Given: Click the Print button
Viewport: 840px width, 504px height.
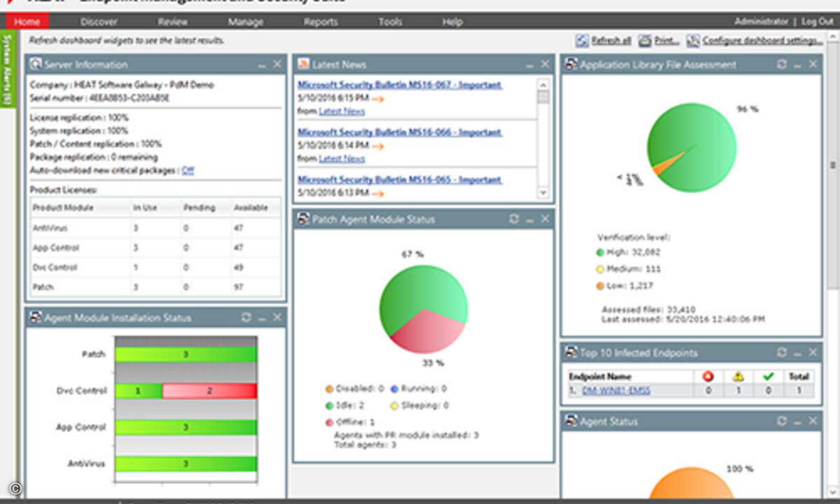Looking at the screenshot, I should 666,41.
